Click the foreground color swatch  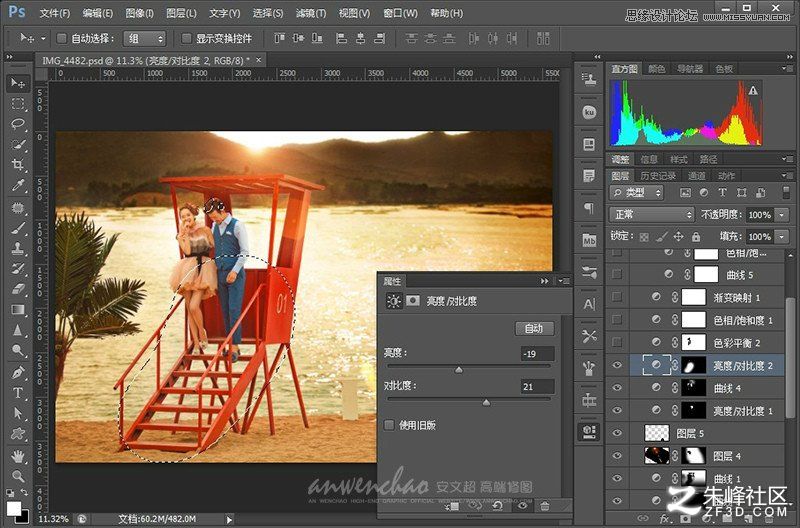point(13,508)
